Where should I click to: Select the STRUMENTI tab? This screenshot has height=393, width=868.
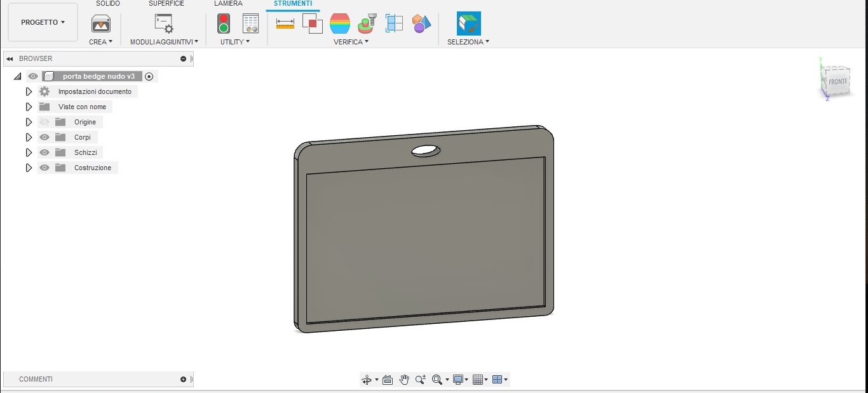tap(293, 4)
